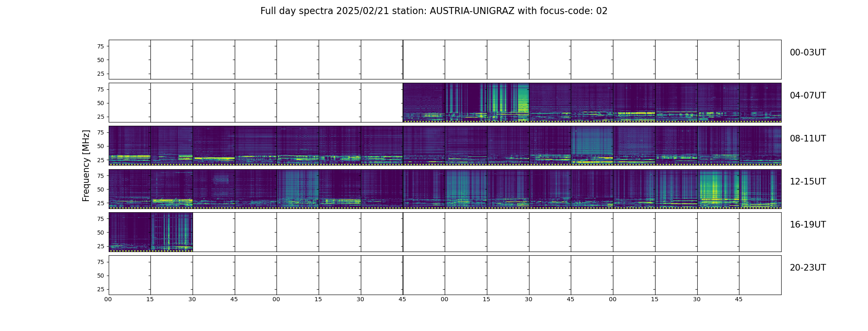Viewport: 868px width, 331px height.
Task: Open the 06:00 striped spectrum panel in 04-07UT row
Action: pos(466,103)
